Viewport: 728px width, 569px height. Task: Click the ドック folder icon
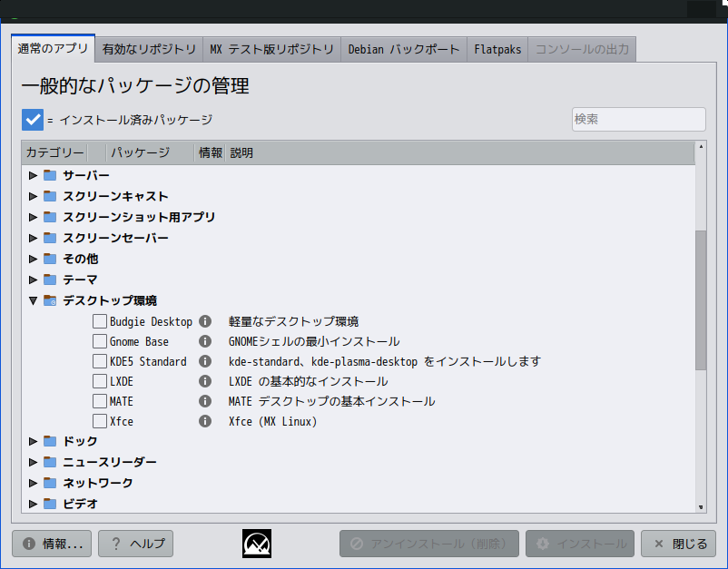[x=50, y=441]
